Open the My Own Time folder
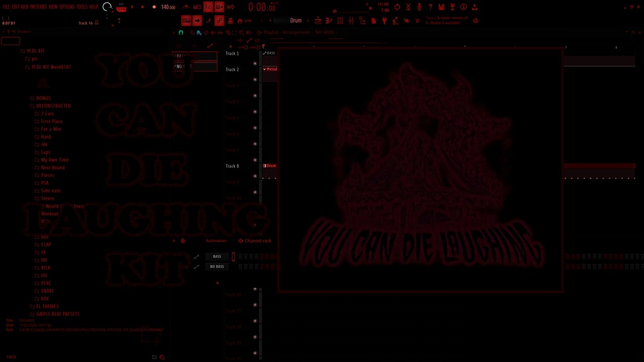This screenshot has width=644, height=362. pyautogui.click(x=54, y=160)
